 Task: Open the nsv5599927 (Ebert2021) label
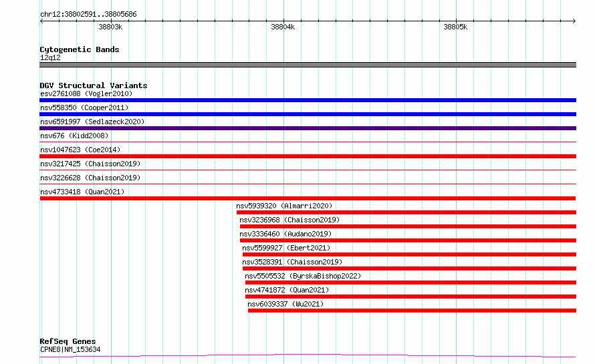[x=286, y=248]
